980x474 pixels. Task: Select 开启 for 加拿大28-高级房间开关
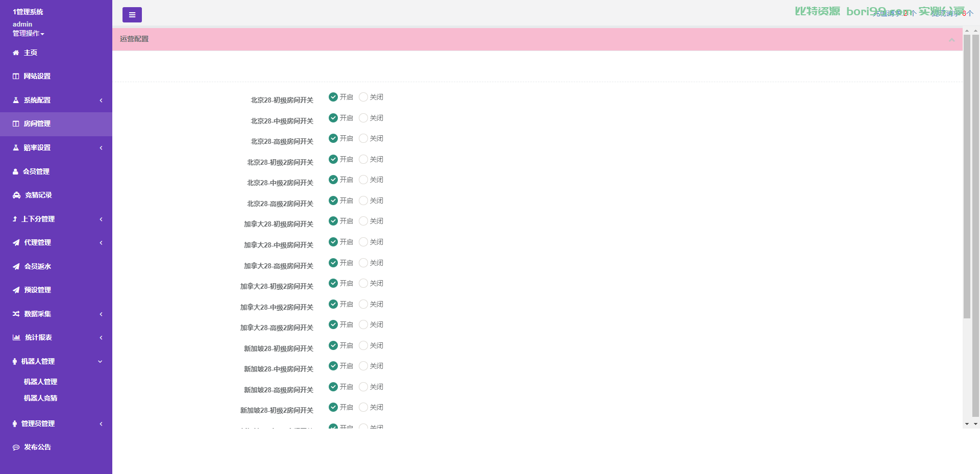[x=333, y=263]
